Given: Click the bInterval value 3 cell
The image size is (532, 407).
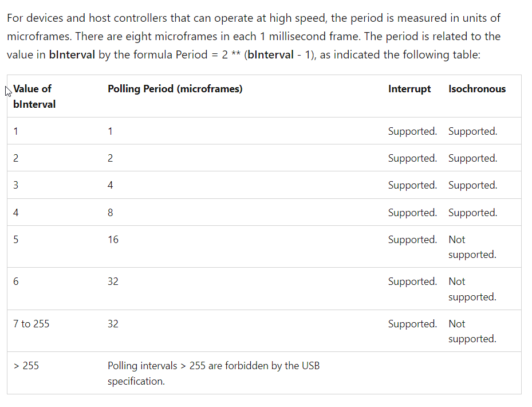Looking at the screenshot, I should (x=15, y=185).
